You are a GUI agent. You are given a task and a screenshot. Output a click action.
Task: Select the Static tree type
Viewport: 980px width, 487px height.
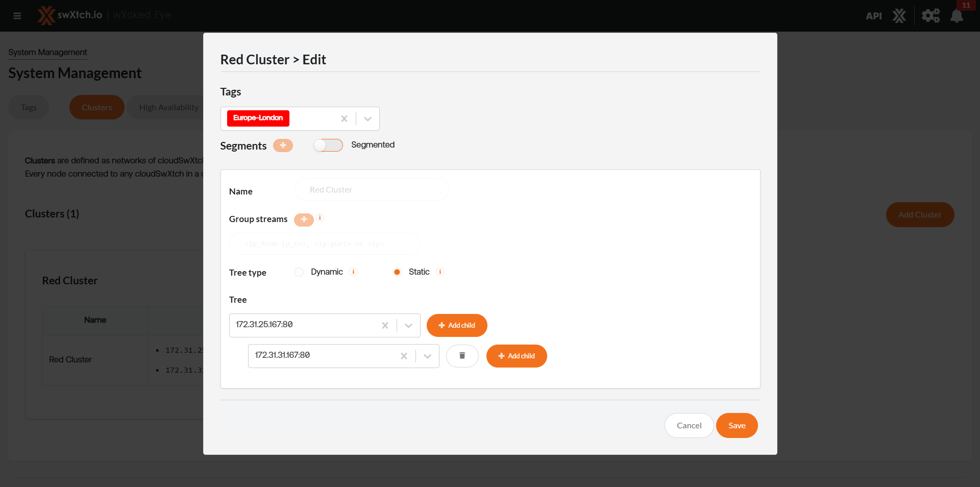click(397, 272)
